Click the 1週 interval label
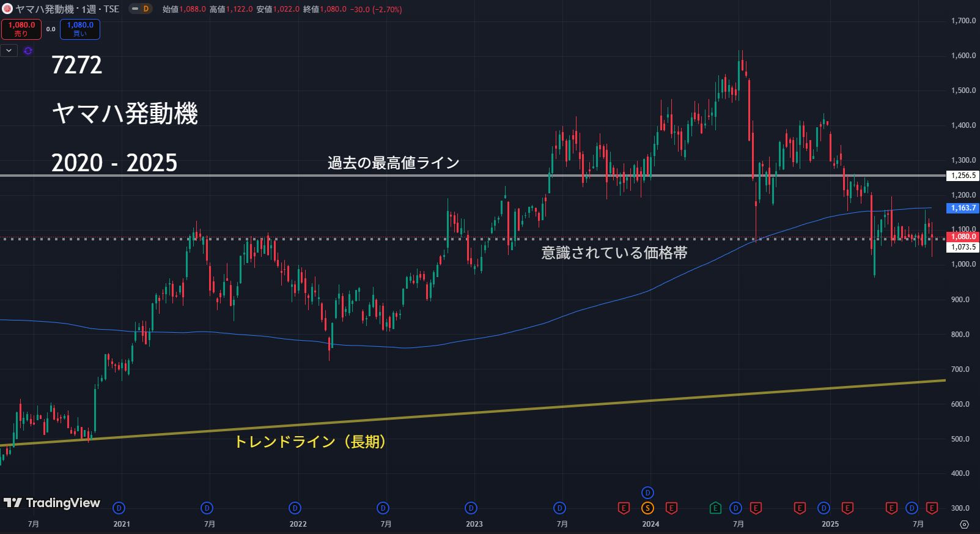The image size is (980, 534). point(89,9)
